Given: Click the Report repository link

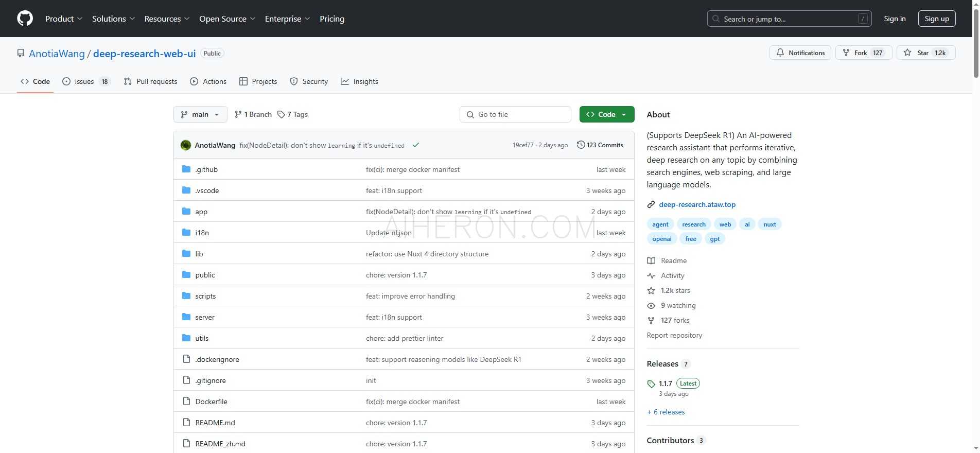Looking at the screenshot, I should [674, 335].
